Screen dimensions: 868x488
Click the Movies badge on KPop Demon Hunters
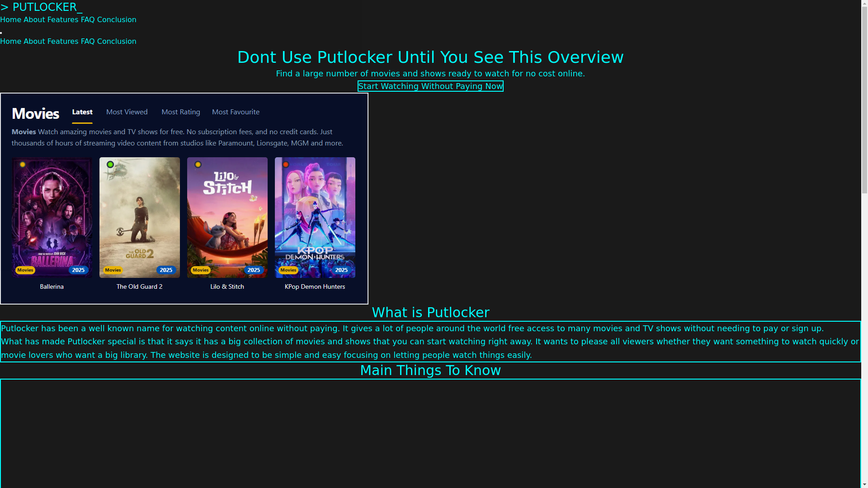pyautogui.click(x=288, y=270)
